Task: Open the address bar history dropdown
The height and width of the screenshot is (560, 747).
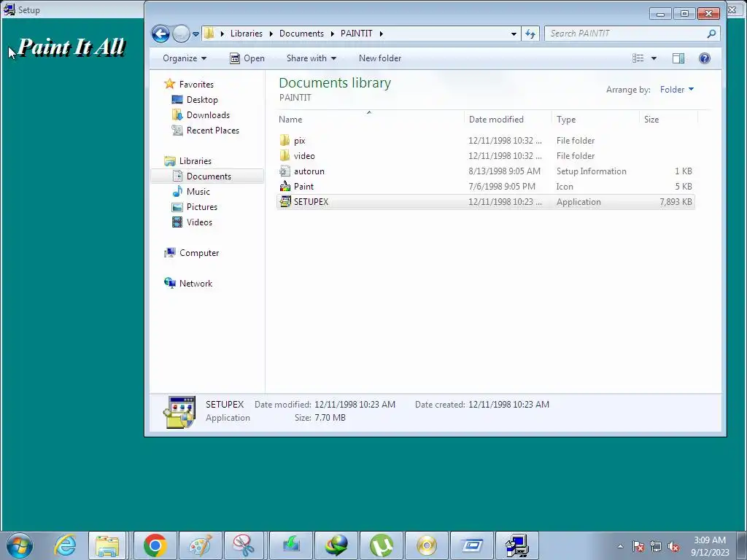Action: pyautogui.click(x=514, y=34)
